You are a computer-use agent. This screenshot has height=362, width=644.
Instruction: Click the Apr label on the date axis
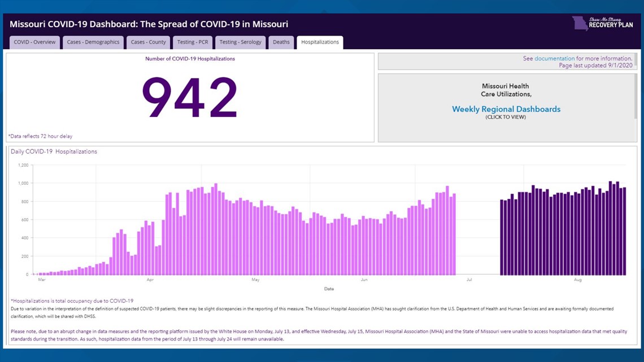[x=150, y=280]
